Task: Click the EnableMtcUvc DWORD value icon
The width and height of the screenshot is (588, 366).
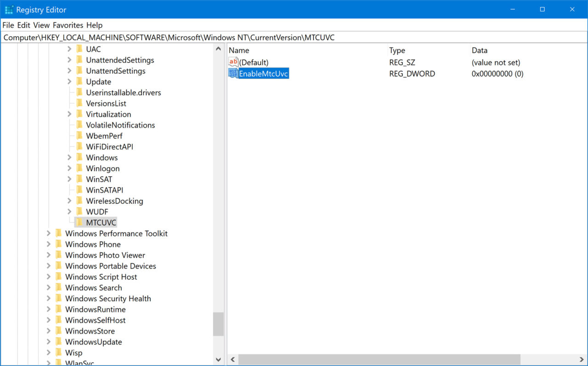Action: pyautogui.click(x=233, y=74)
